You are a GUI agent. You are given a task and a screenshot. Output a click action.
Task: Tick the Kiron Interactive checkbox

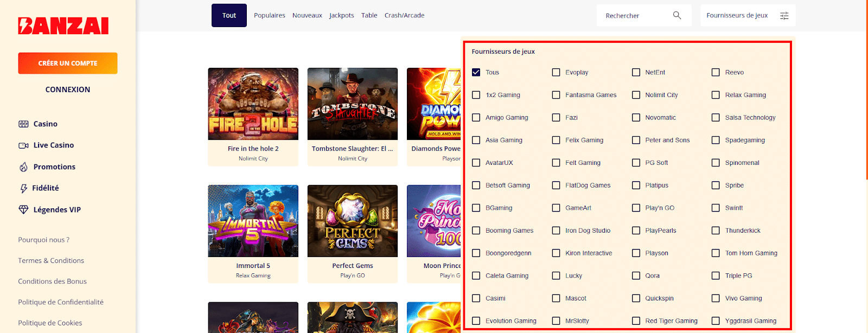[x=556, y=253]
